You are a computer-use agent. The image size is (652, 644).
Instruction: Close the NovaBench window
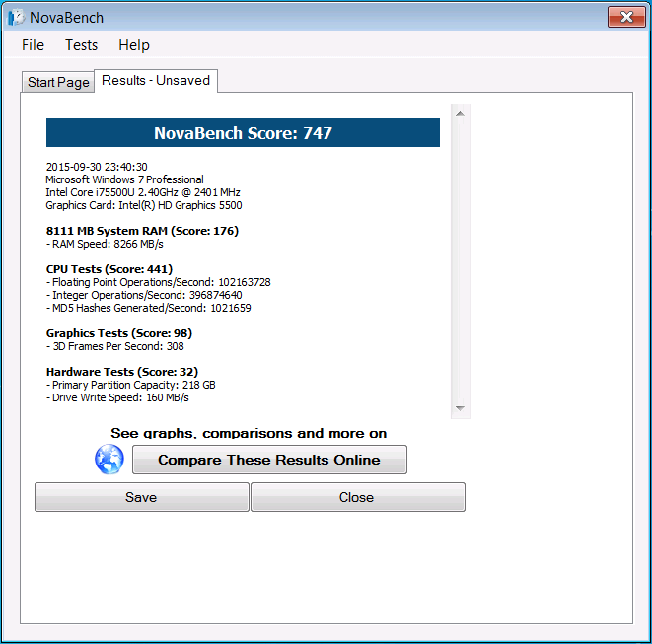[626, 17]
